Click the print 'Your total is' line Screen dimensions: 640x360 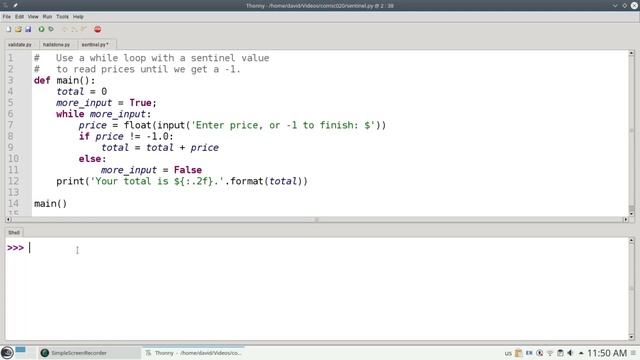click(x=182, y=181)
